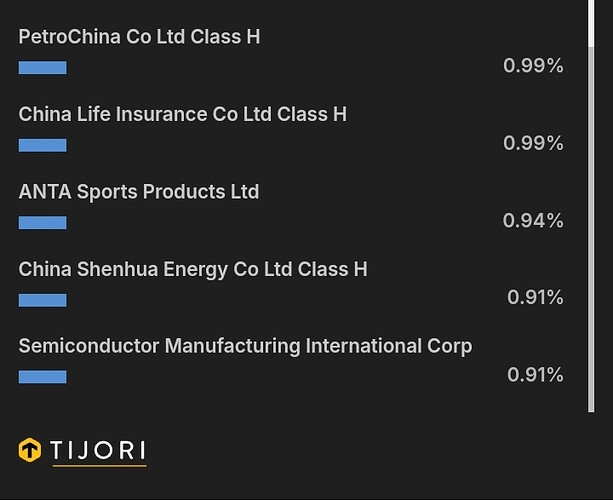Click the 0.91% weight for China Shenhua Energy

535,297
